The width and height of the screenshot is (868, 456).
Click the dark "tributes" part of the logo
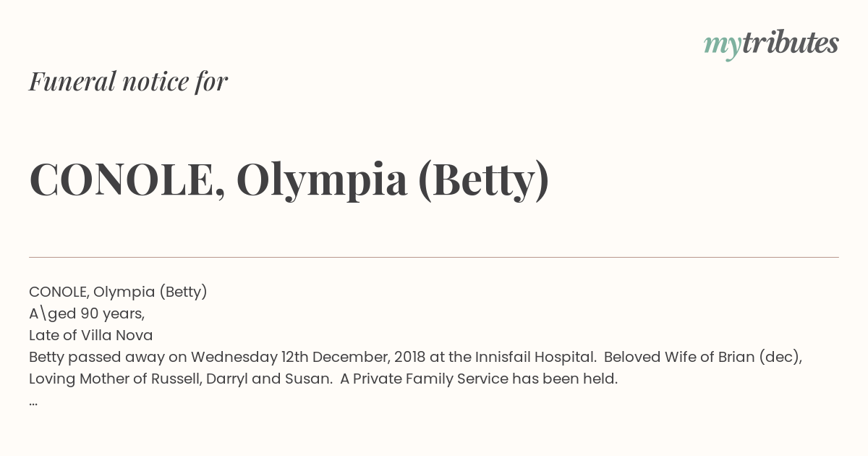[791, 43]
